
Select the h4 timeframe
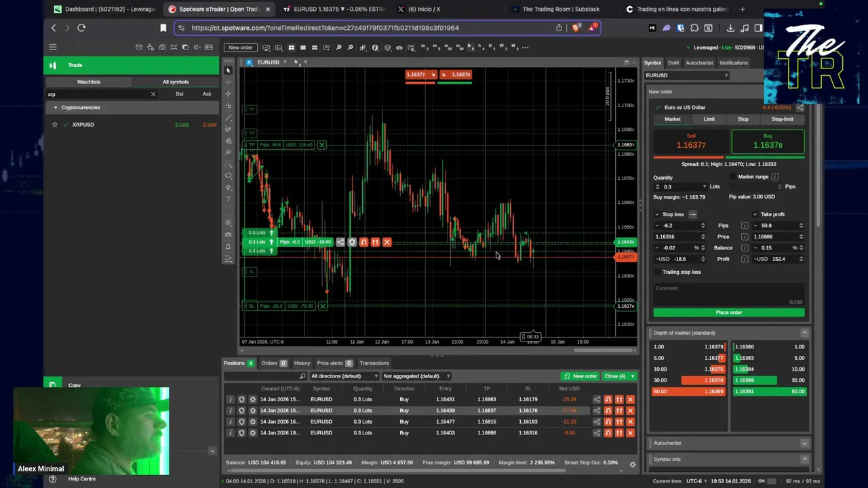coord(481,47)
